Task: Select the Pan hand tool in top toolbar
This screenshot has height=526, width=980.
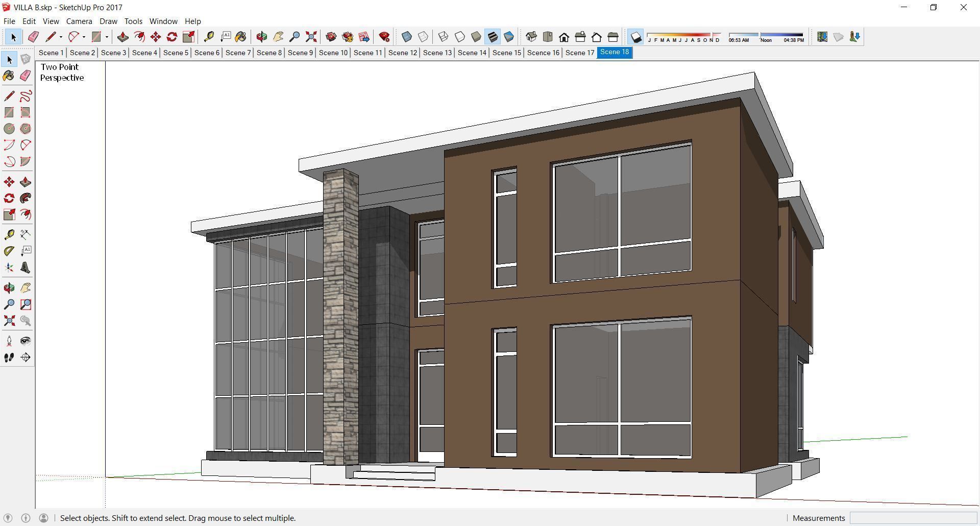Action: pyautogui.click(x=278, y=37)
